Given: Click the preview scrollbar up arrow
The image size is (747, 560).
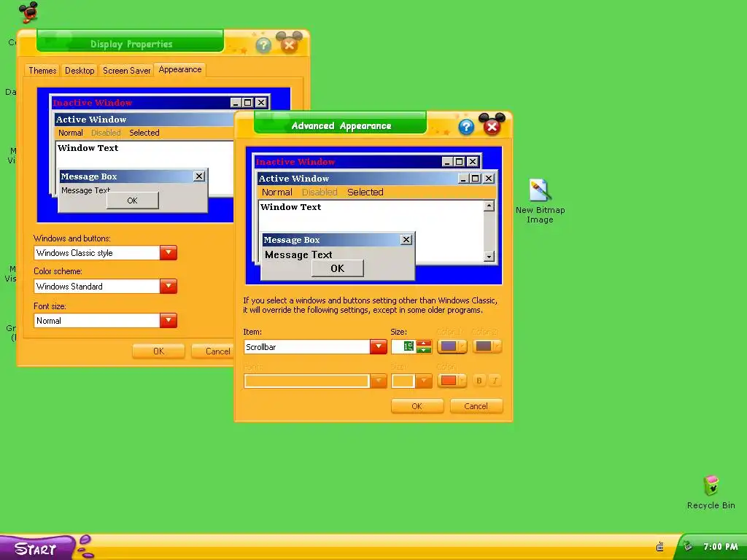Looking at the screenshot, I should [489, 206].
